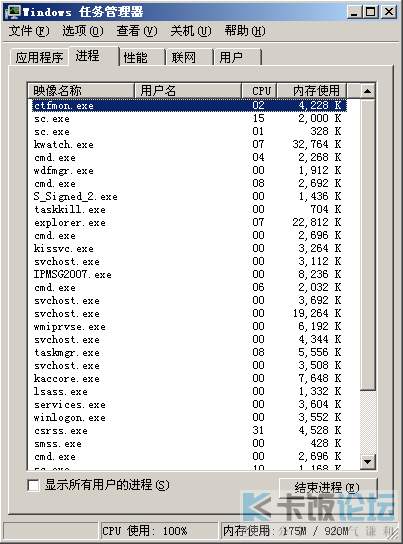Switch to the 应用程序 tab
The width and height of the screenshot is (403, 544).
tap(39, 57)
